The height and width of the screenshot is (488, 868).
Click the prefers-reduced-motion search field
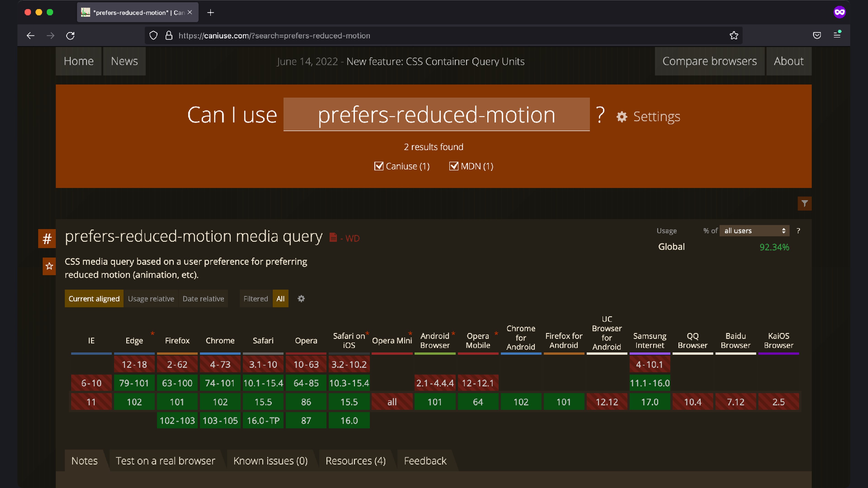pos(436,115)
